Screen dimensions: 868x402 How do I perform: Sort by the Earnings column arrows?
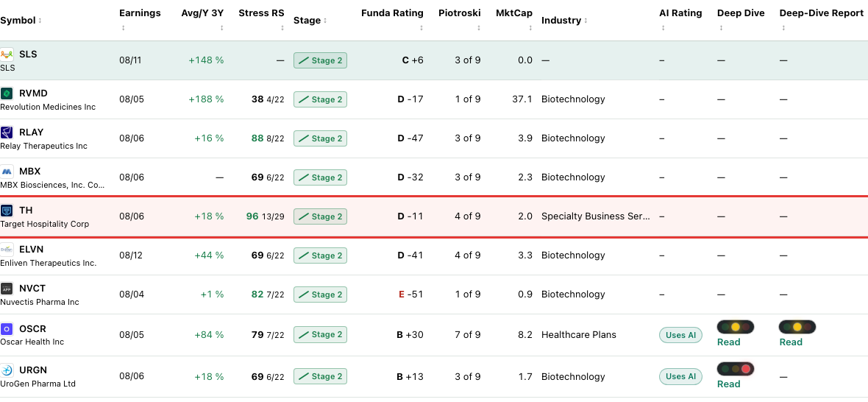point(123,28)
